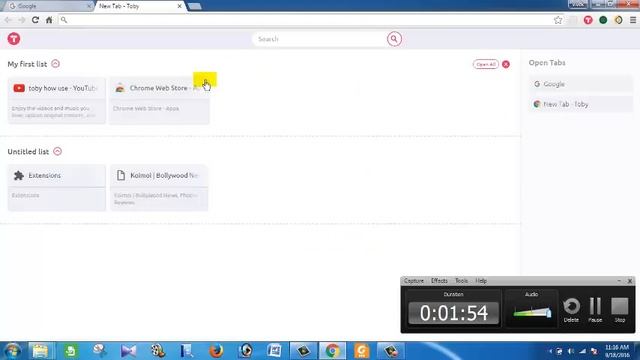Open the Effects menu in recorder

click(439, 281)
